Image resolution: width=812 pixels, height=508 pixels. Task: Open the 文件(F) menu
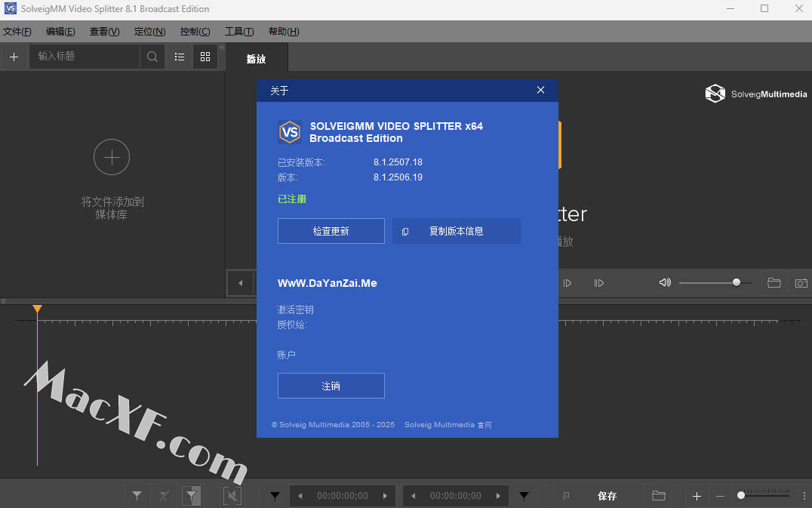coord(17,32)
